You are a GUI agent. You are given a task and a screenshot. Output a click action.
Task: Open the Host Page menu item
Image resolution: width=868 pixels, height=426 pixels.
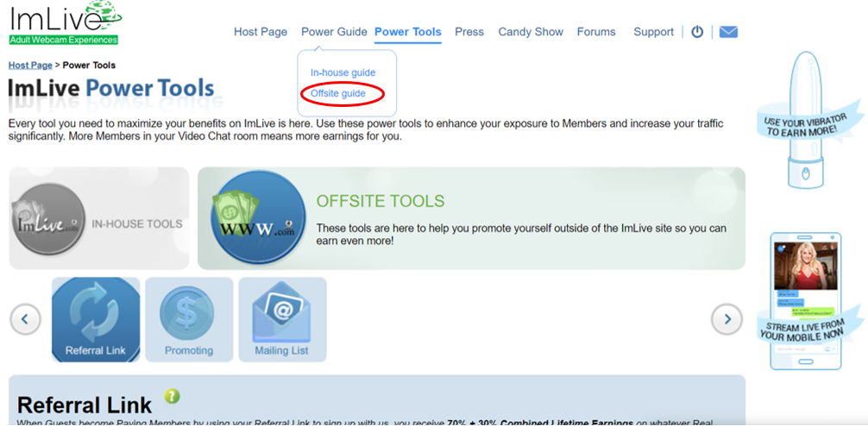pyautogui.click(x=261, y=32)
